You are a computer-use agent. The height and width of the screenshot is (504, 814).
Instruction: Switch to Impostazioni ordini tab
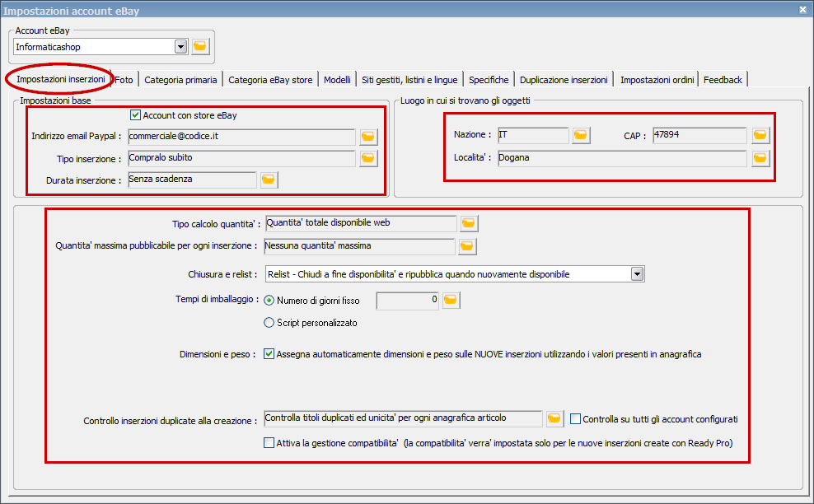(657, 80)
